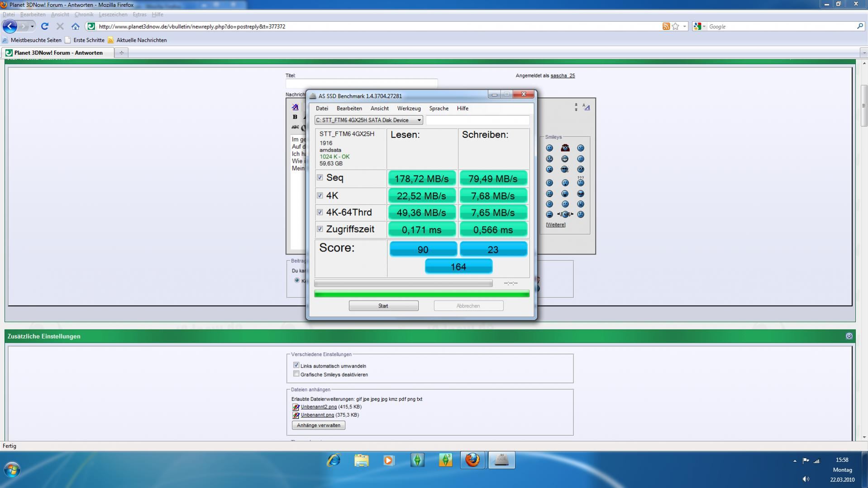Open Windows Media Player taskbar icon
The image size is (868, 488).
(x=389, y=460)
